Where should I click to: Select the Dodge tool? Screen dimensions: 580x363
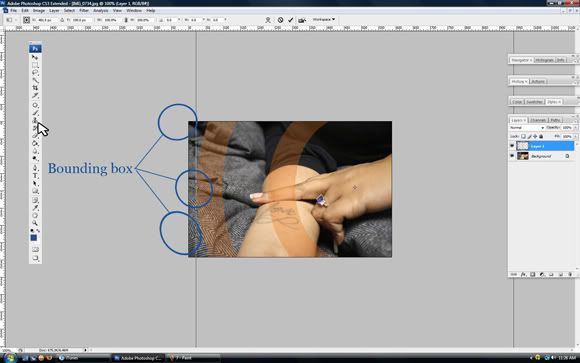click(35, 158)
